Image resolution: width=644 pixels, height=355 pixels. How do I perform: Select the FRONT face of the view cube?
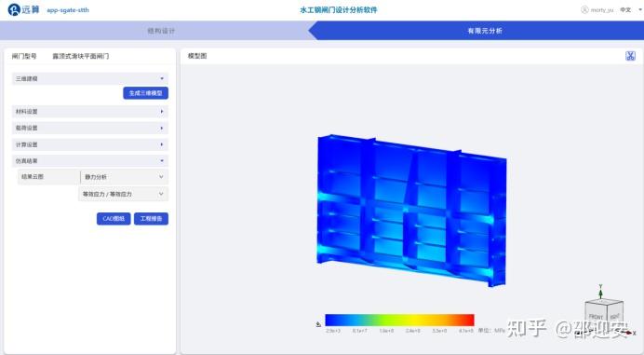596,317
